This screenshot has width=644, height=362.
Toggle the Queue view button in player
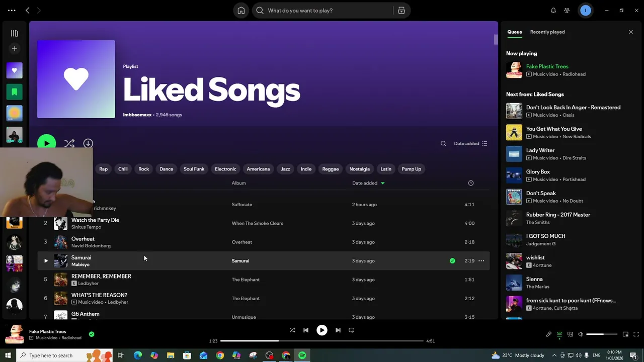(x=559, y=334)
